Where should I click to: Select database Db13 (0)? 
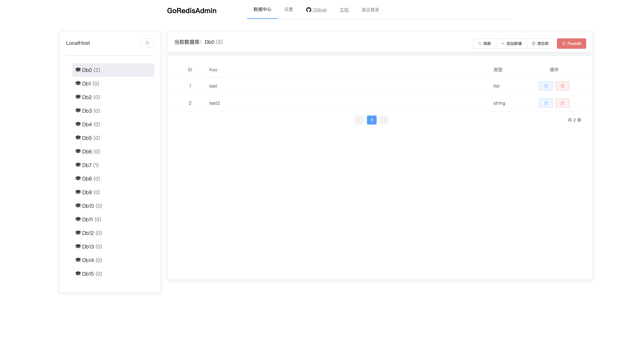(x=113, y=247)
